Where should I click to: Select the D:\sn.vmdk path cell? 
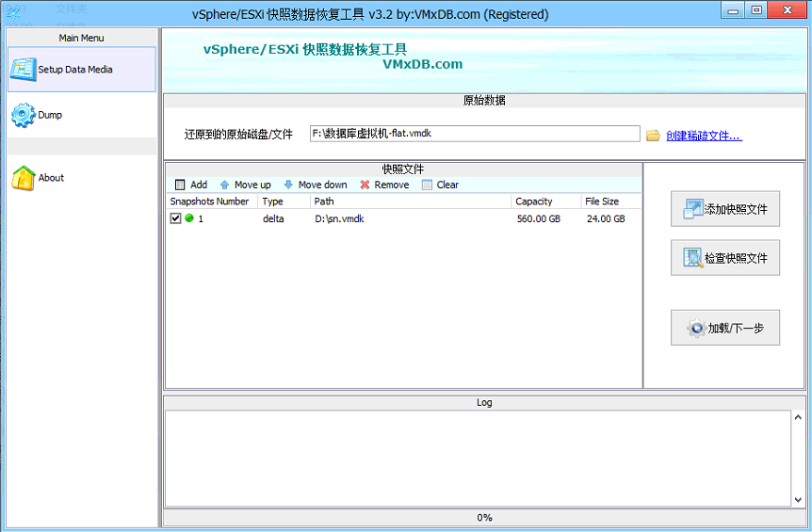(339, 218)
